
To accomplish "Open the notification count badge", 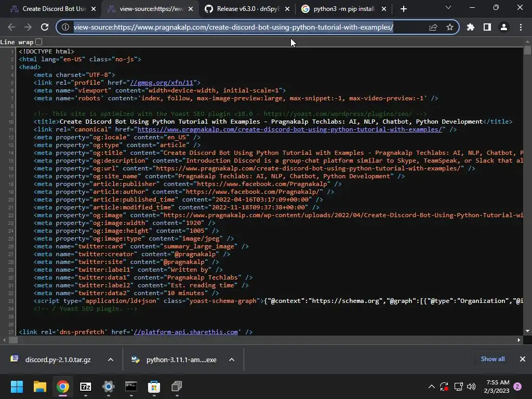I will 517,387.
